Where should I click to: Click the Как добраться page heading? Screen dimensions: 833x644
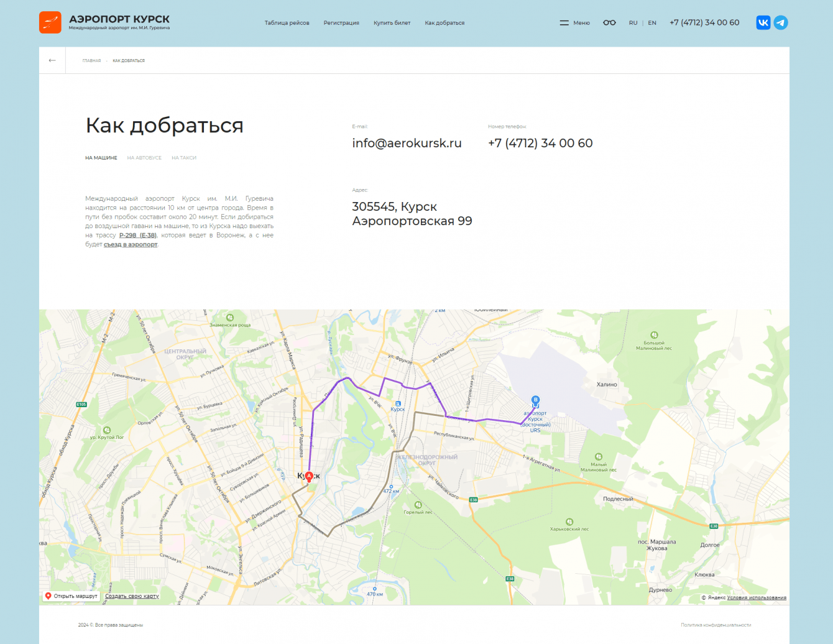(164, 125)
